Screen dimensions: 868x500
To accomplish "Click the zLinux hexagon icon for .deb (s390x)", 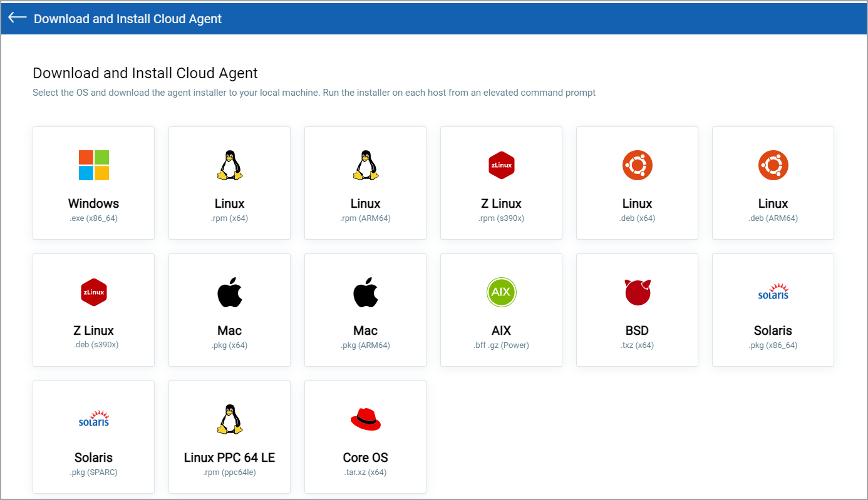I will 94,292.
